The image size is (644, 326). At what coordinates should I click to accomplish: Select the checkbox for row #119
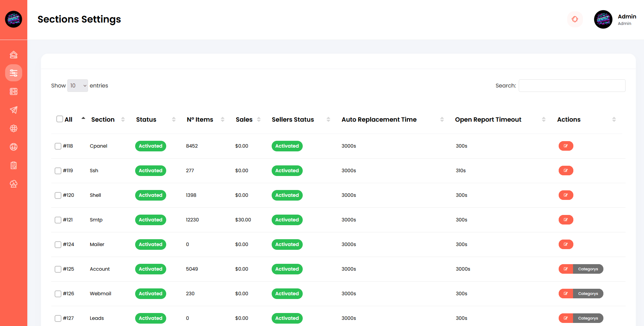pyautogui.click(x=58, y=171)
